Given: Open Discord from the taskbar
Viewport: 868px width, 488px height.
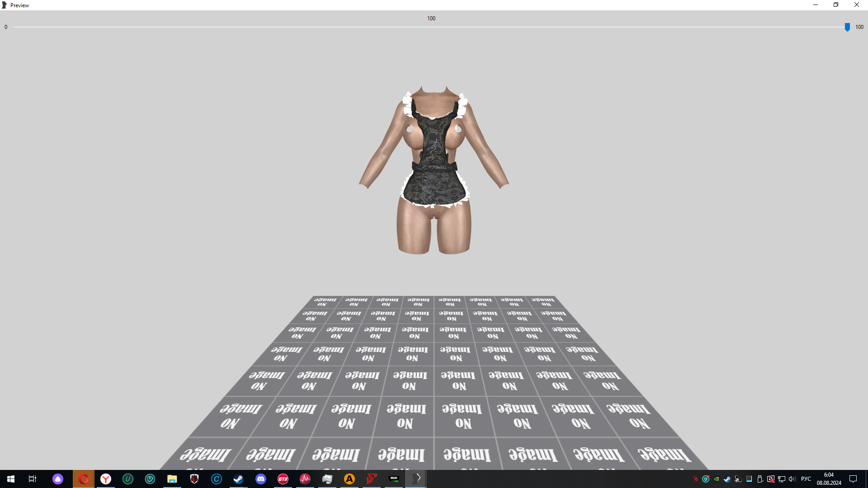Looking at the screenshot, I should pyautogui.click(x=261, y=479).
